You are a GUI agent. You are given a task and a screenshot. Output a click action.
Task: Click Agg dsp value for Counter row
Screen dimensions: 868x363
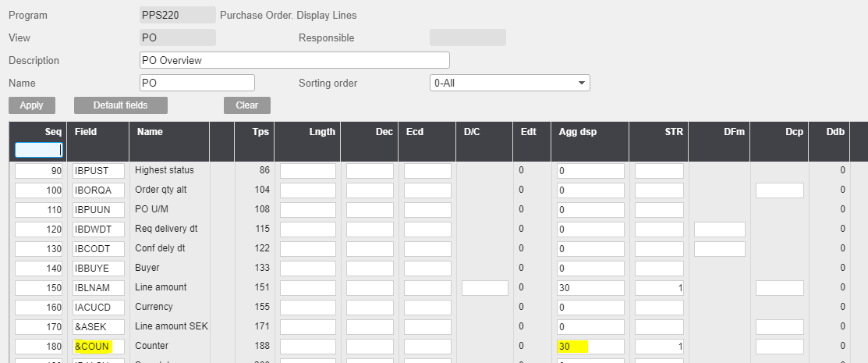590,346
